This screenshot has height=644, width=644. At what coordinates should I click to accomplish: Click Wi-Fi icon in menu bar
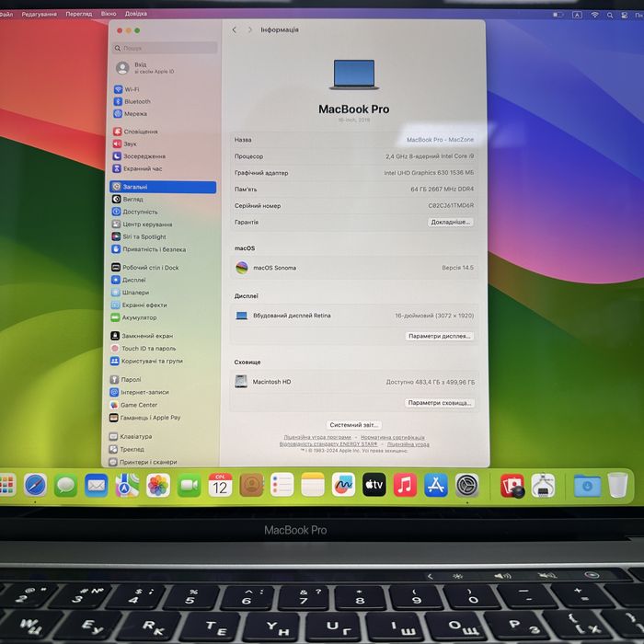pyautogui.click(x=594, y=15)
